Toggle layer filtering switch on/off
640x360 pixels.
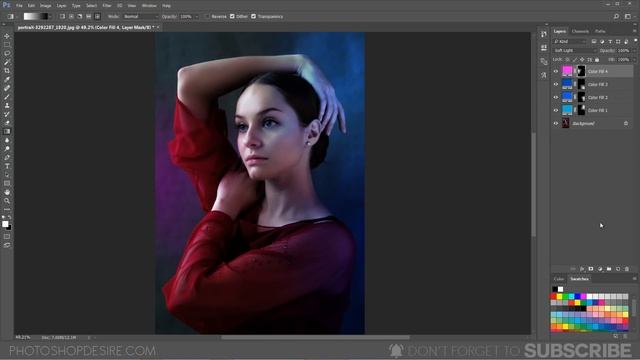[636, 41]
